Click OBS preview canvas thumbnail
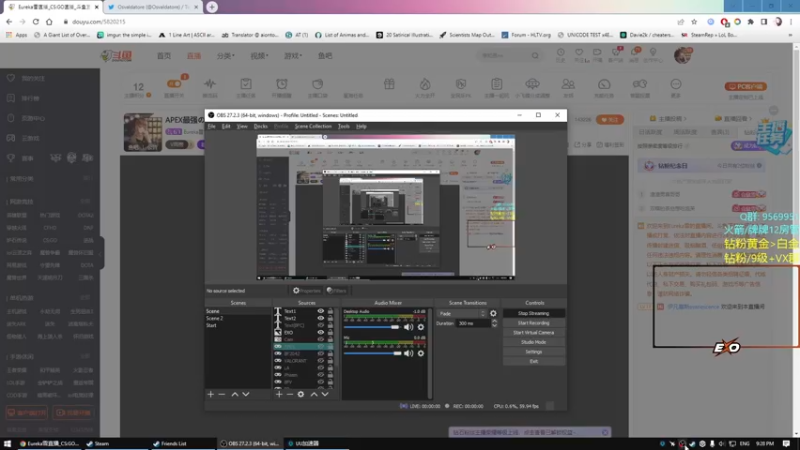Viewport: 800px width, 450px height. point(385,207)
